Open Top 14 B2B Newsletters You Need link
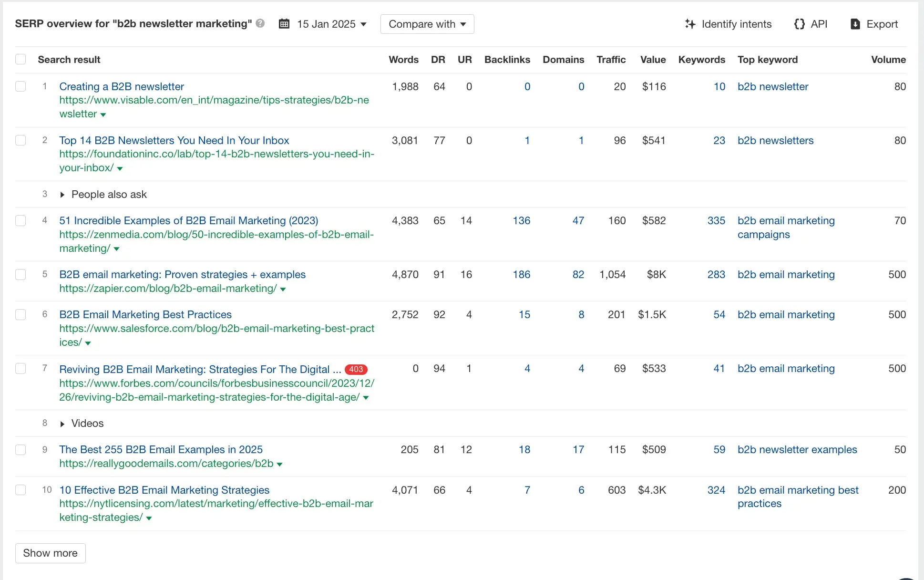Image resolution: width=924 pixels, height=580 pixels. (174, 140)
